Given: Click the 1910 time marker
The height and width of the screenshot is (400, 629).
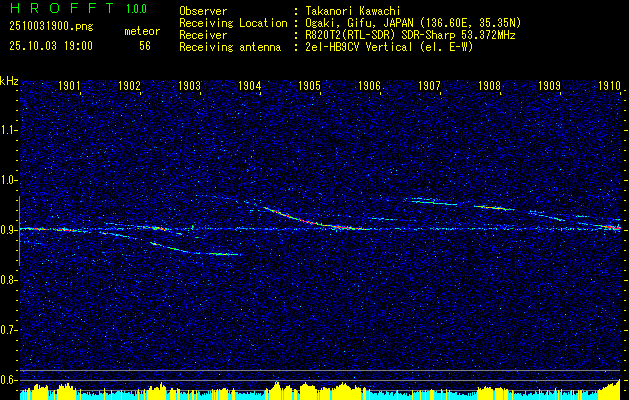Looking at the screenshot, I should [x=609, y=85].
